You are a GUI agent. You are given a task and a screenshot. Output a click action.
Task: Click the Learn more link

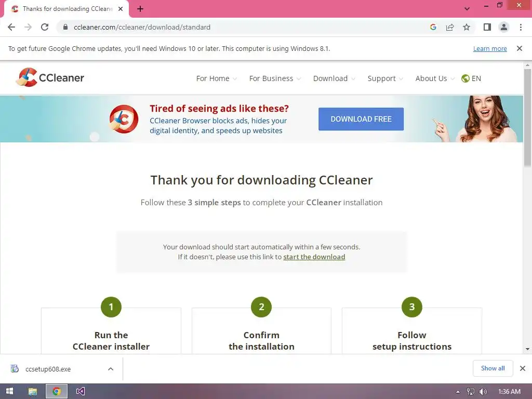(x=490, y=48)
